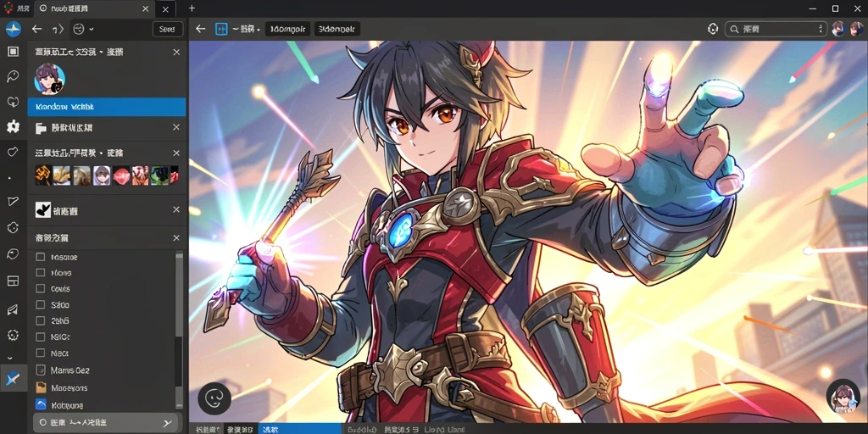Tick the Cous checkbox in the list
The width and height of the screenshot is (868, 434).
point(41,288)
